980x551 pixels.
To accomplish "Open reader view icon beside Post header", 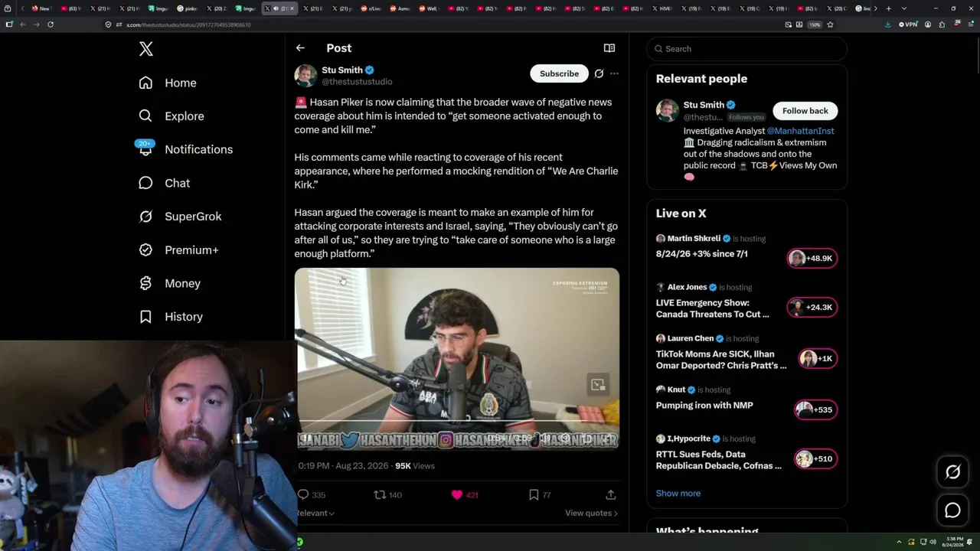I will [609, 48].
